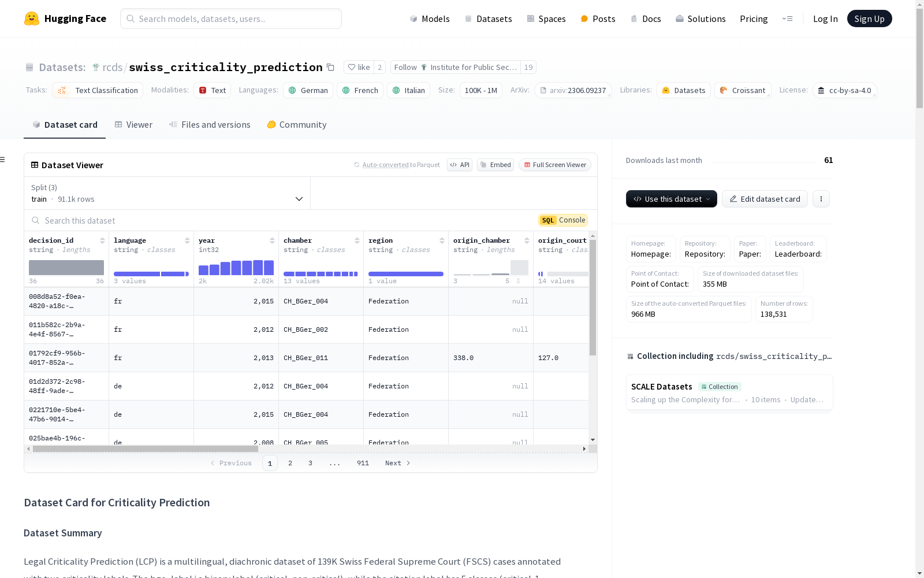Follow Institute for Public Sector organization
Image resolution: width=924 pixels, height=578 pixels.
click(456, 67)
